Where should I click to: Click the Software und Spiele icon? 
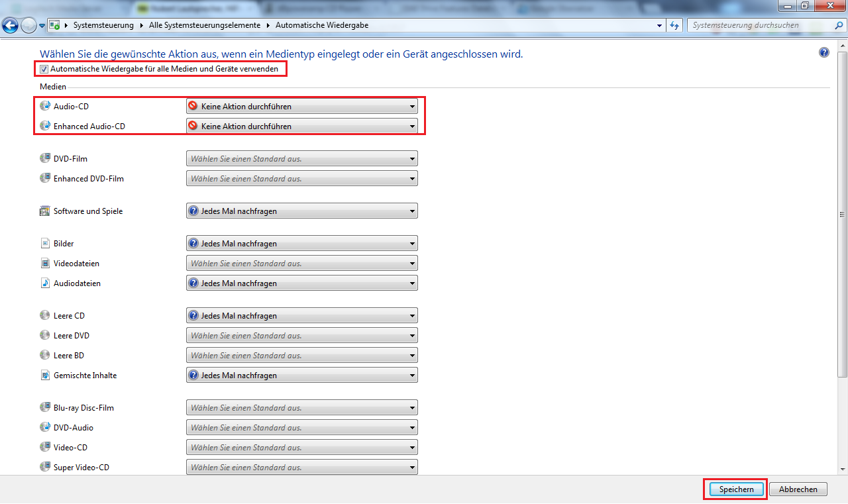pyautogui.click(x=45, y=211)
